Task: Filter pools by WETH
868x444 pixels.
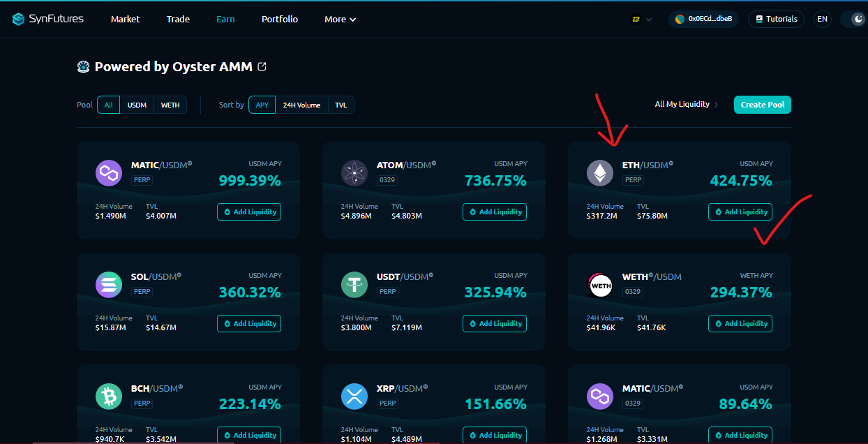Action: 170,105
